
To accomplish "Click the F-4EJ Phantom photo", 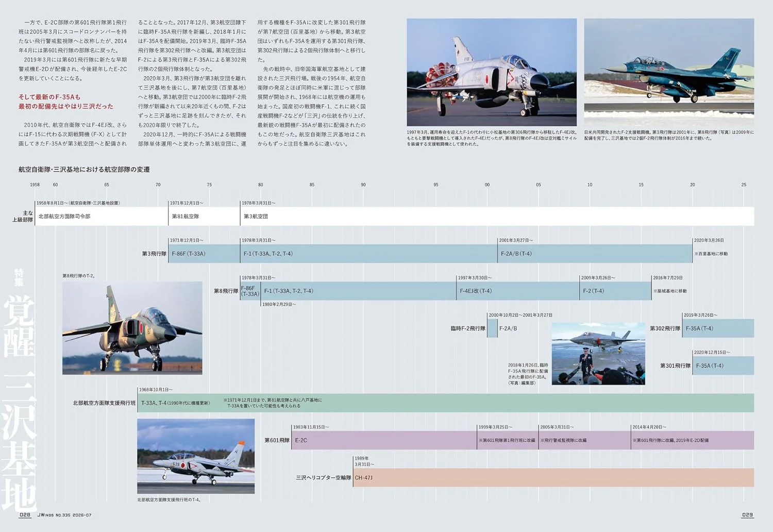I will (x=492, y=72).
